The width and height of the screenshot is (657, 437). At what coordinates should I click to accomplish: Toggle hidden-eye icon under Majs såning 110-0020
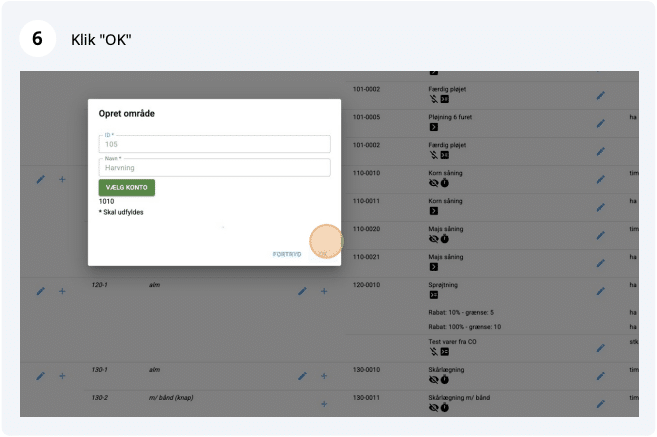(x=433, y=239)
